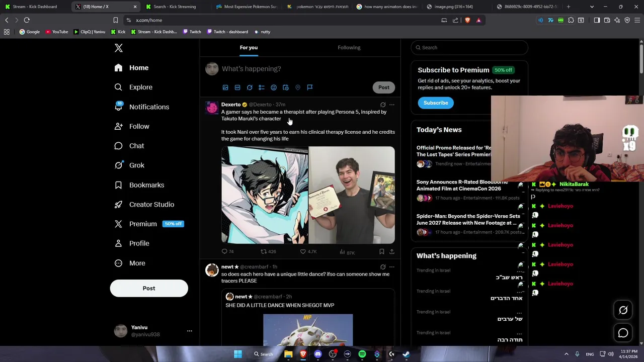Schedule the post with calendar icon
Image resolution: width=644 pixels, height=362 pixels.
pyautogui.click(x=286, y=87)
